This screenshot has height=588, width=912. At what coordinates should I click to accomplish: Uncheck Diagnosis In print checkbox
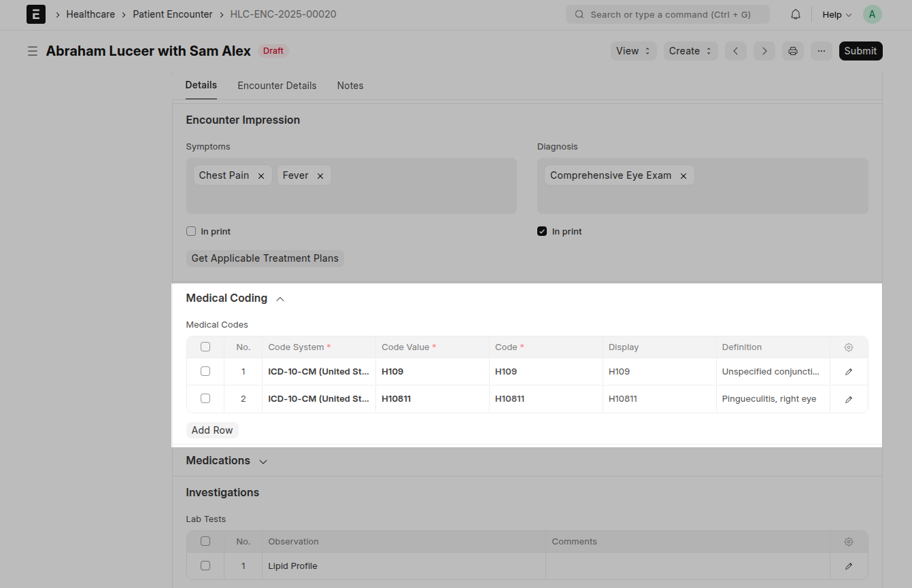tap(542, 231)
